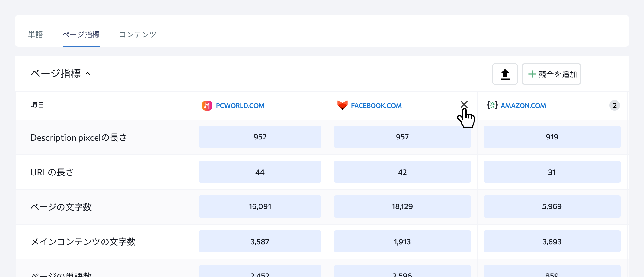Click the Amazon.com braces icon

(x=492, y=105)
